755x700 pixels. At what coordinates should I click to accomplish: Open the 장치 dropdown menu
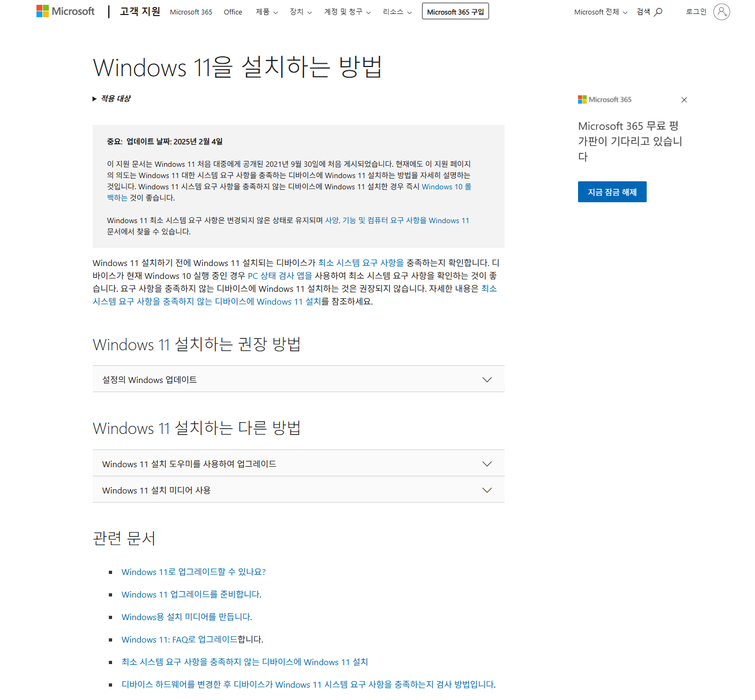tap(300, 12)
